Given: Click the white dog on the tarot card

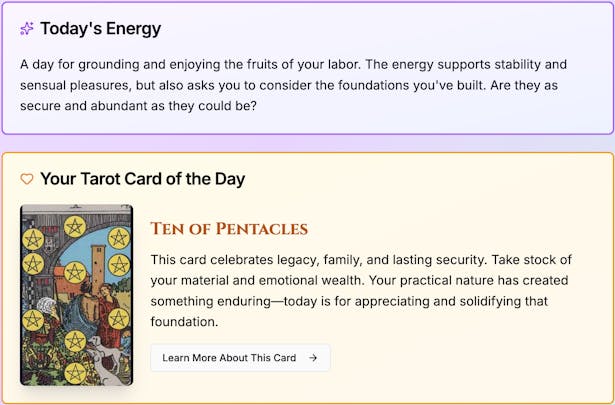Looking at the screenshot, I should pyautogui.click(x=103, y=352).
